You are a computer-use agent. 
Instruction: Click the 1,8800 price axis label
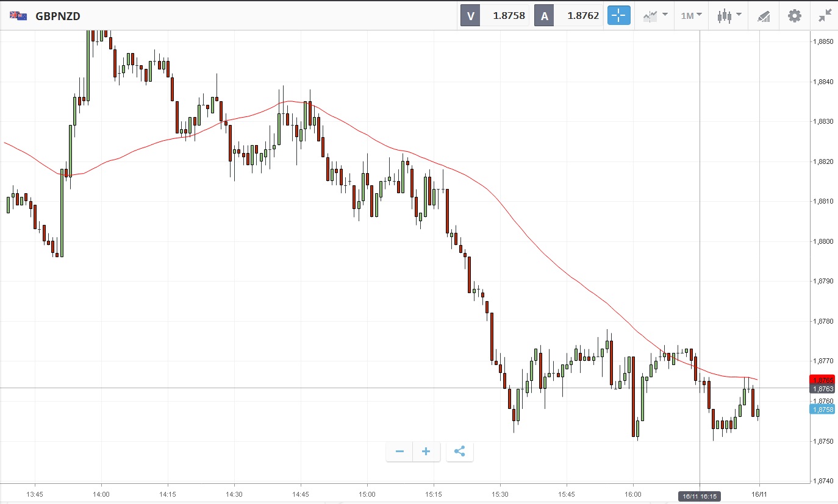coord(823,241)
